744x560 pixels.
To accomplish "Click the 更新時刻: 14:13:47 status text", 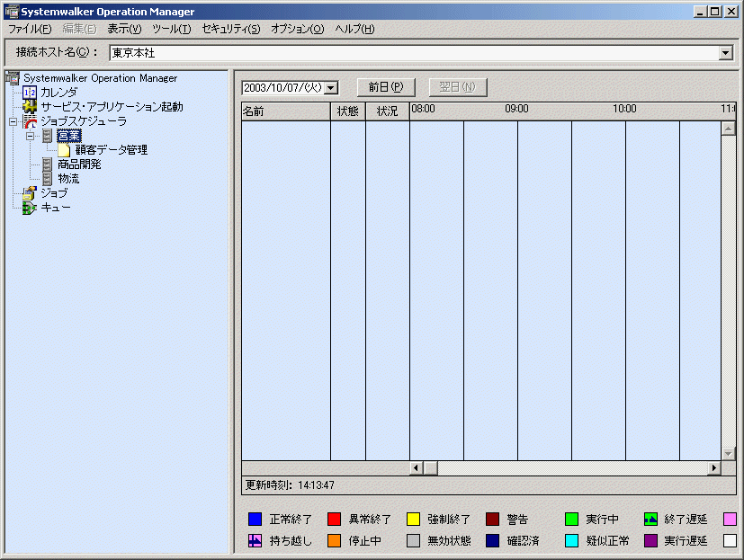I will coord(290,485).
